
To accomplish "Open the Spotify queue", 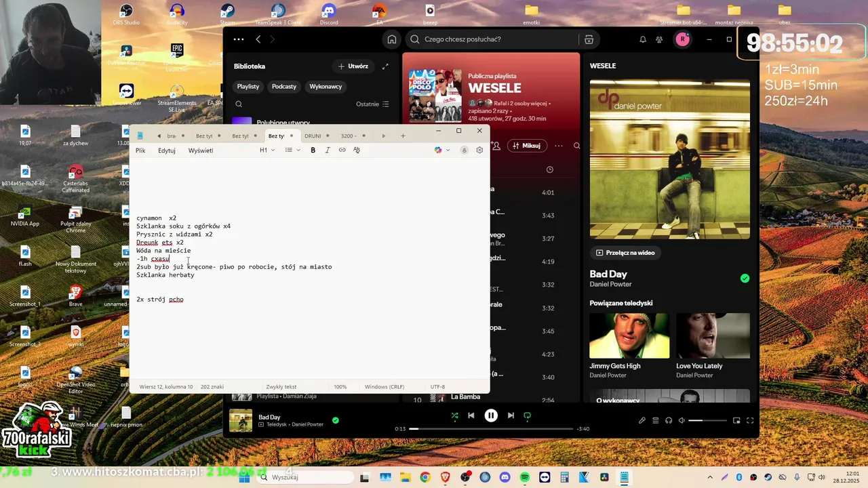I will point(655,420).
